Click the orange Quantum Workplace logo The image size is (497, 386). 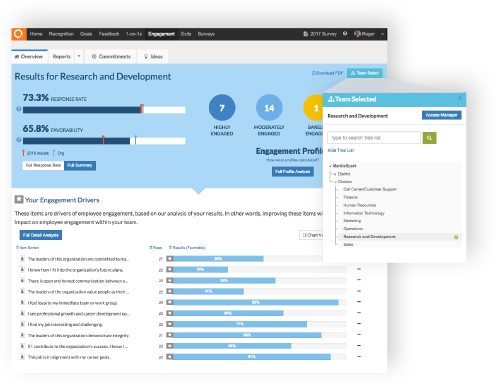coord(19,34)
